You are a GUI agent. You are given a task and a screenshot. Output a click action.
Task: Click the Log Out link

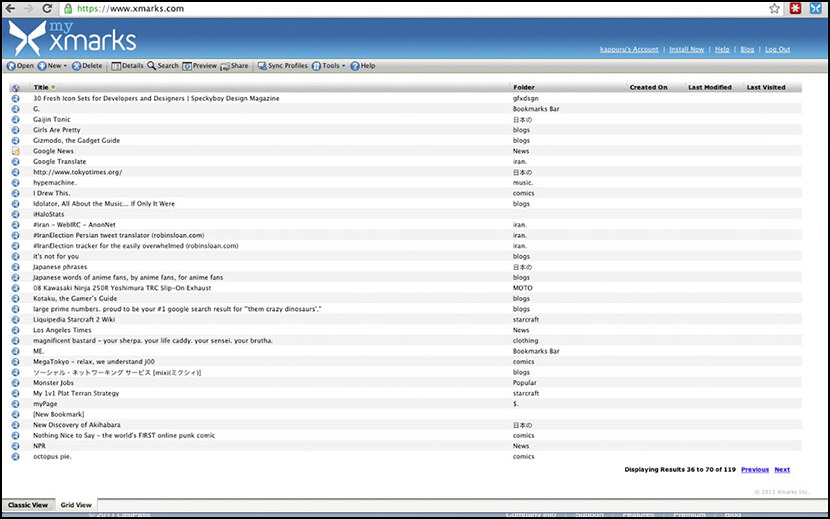(x=778, y=49)
